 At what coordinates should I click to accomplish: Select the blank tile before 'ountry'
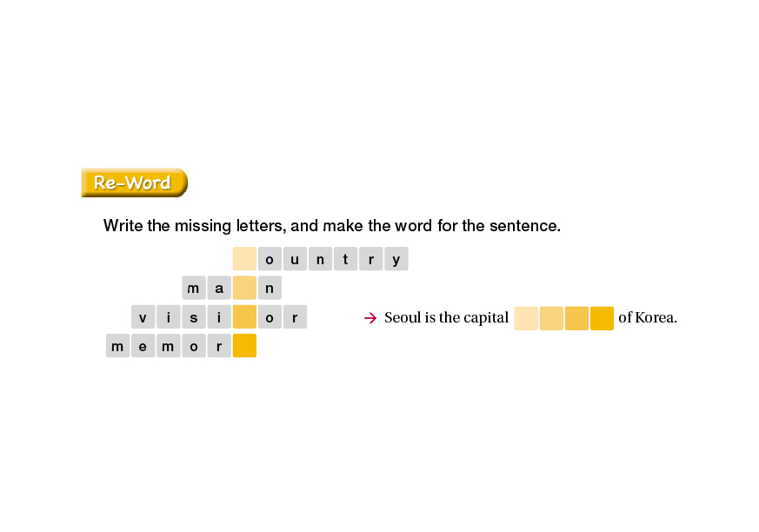tap(244, 259)
